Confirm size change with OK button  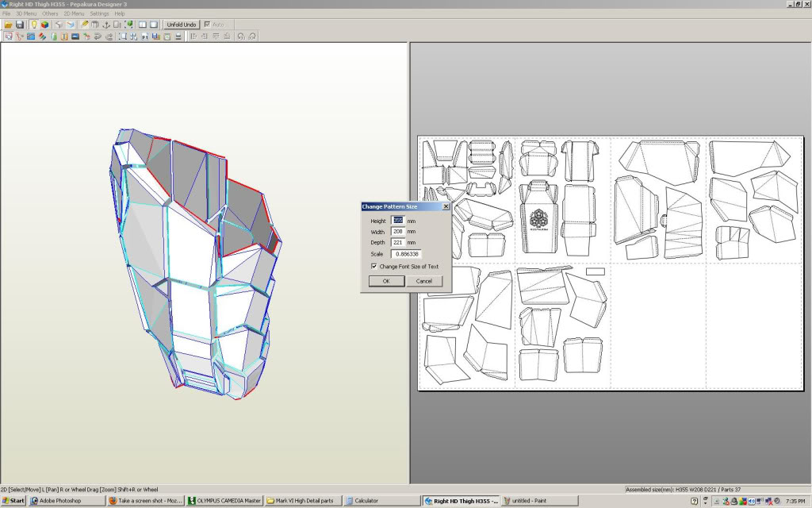tap(386, 281)
